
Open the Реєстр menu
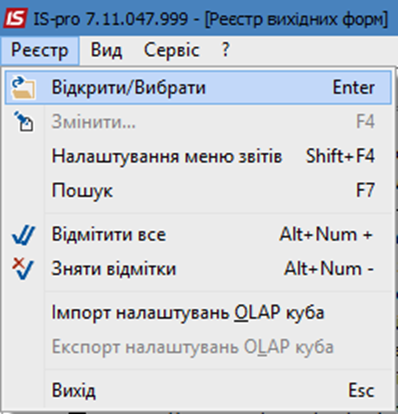click(40, 50)
